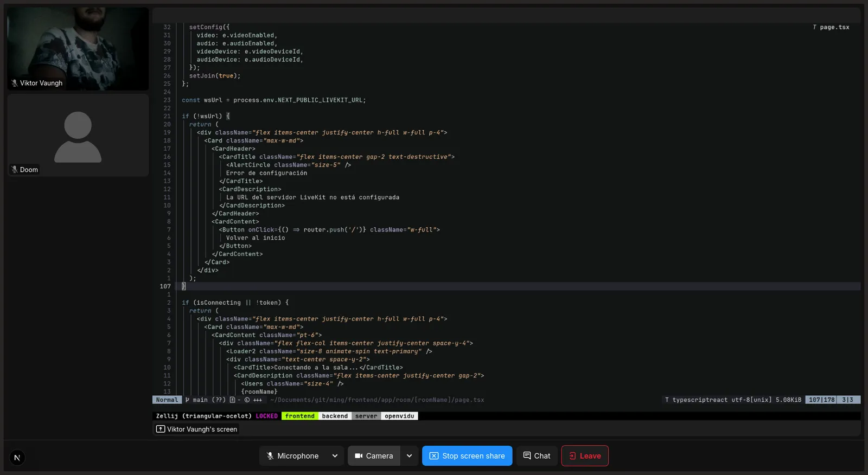The height and width of the screenshot is (475, 868).
Task: Click the "const wsUrl" code line
Action: click(x=274, y=100)
